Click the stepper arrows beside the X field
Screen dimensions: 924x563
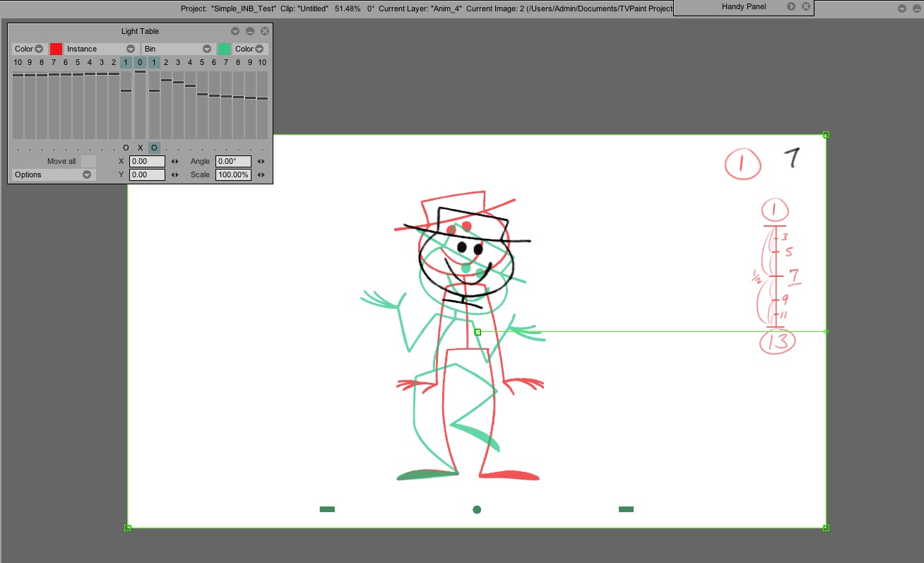tap(174, 161)
